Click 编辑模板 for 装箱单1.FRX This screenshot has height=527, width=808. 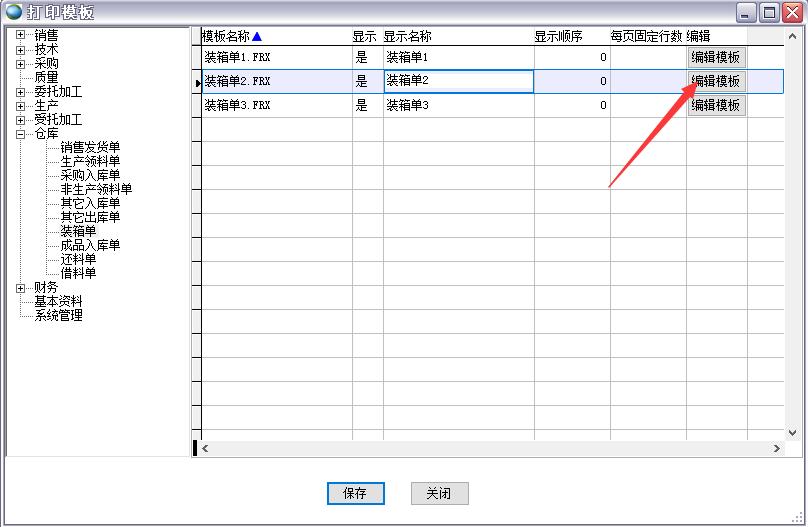716,57
